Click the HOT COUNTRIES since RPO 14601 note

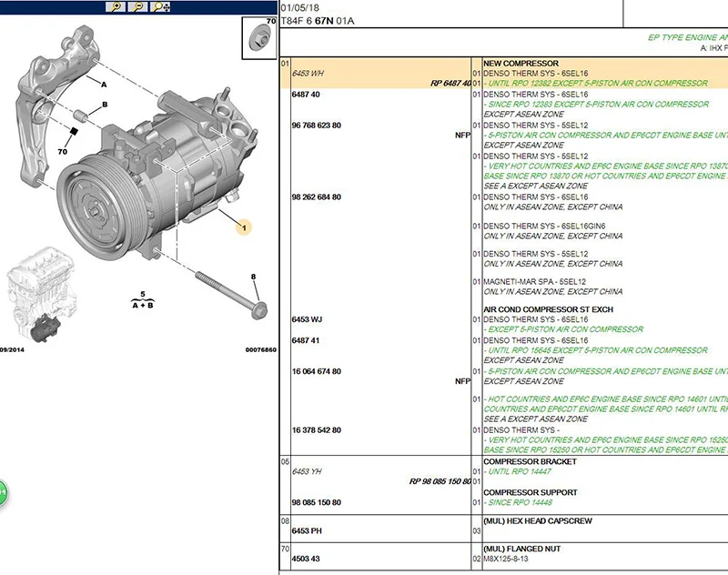click(x=605, y=404)
